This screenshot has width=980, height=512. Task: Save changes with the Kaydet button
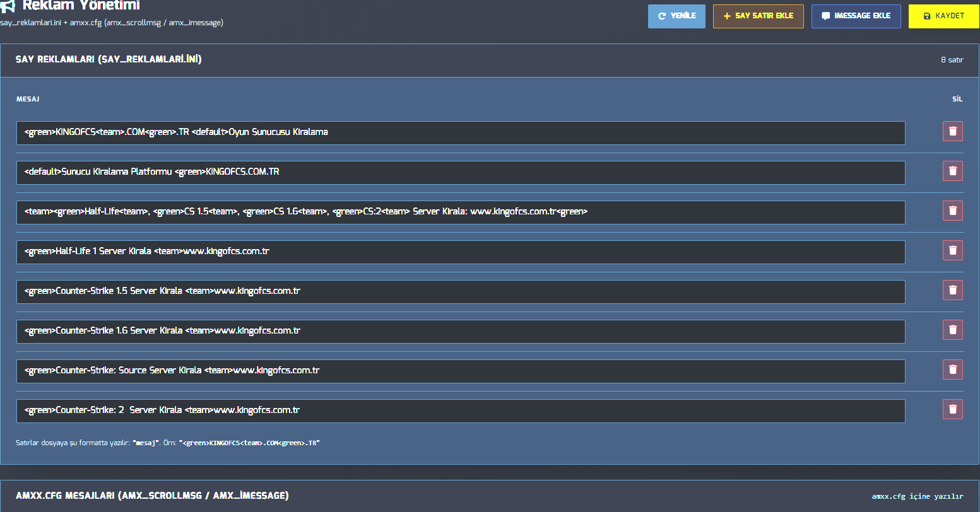click(x=943, y=16)
